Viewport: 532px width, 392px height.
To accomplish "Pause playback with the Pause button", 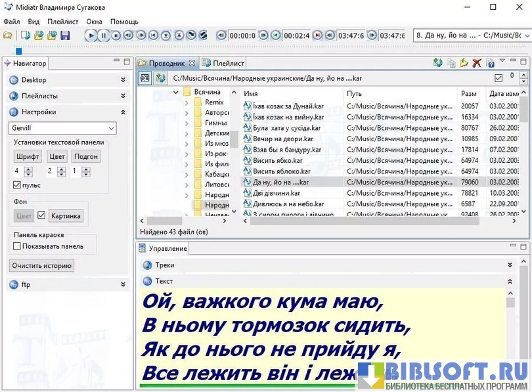I will (x=104, y=35).
